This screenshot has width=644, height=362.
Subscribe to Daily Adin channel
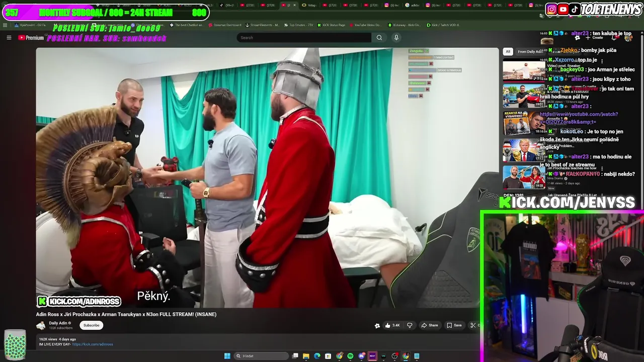pos(91,325)
